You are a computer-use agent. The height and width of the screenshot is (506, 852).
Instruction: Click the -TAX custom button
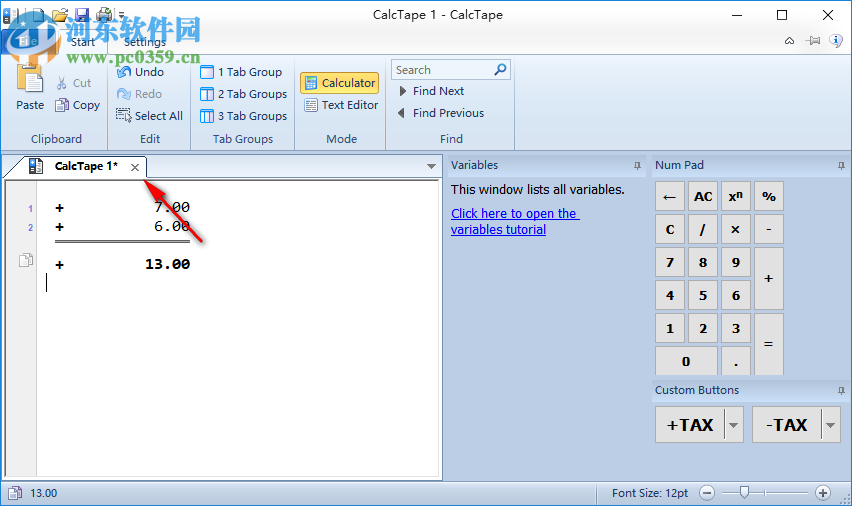[787, 424]
